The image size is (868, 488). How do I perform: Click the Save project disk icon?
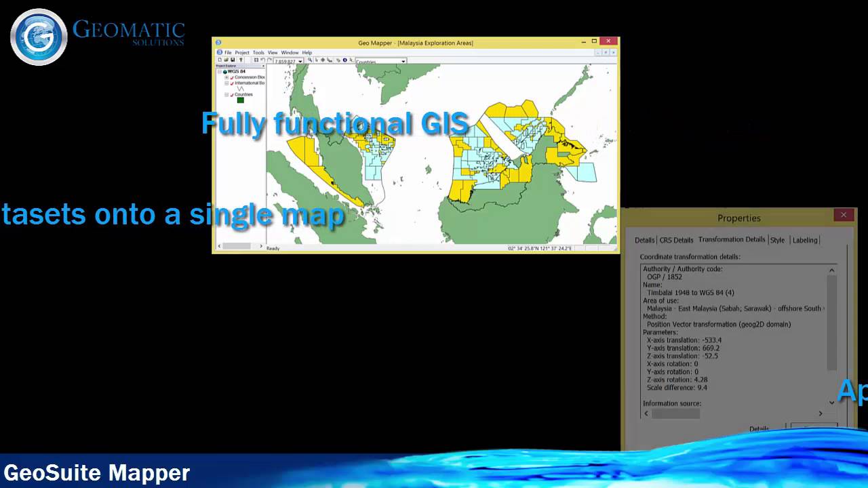tap(233, 60)
